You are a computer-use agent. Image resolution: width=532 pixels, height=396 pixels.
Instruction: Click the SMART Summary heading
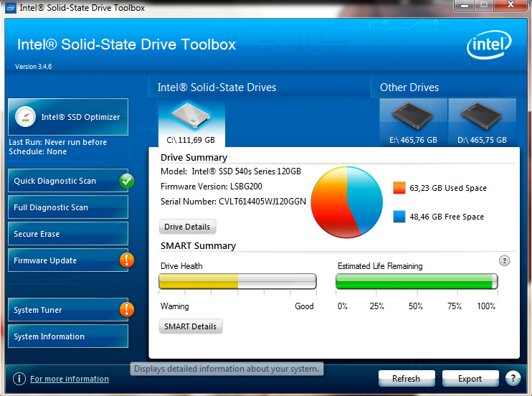(x=198, y=245)
